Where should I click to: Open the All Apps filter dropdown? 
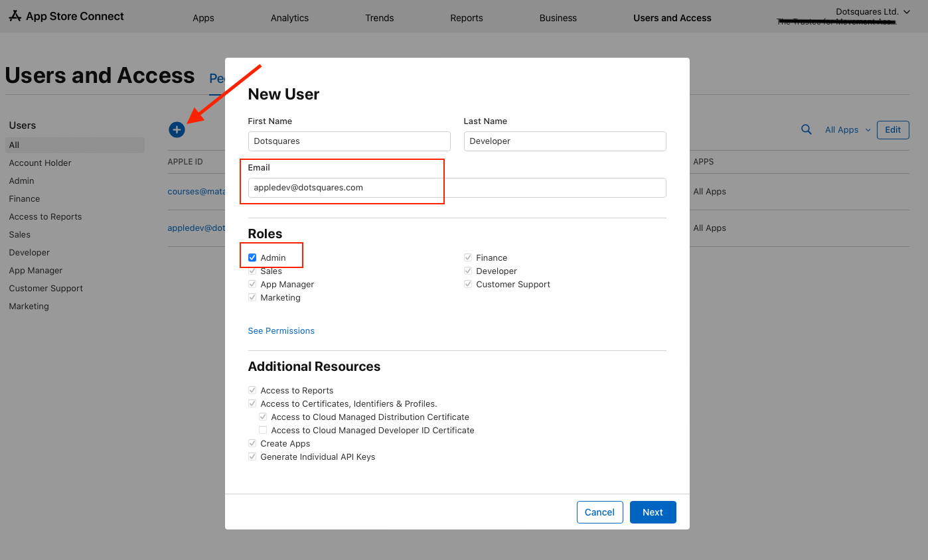tap(848, 130)
